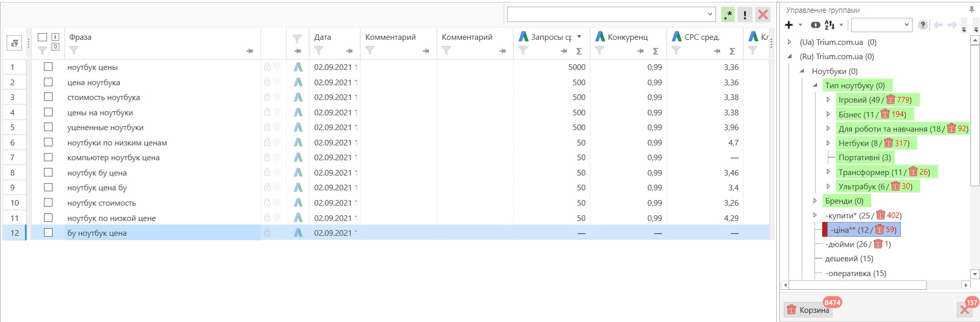
Task: Click the Конкуренц column header
Action: [628, 37]
